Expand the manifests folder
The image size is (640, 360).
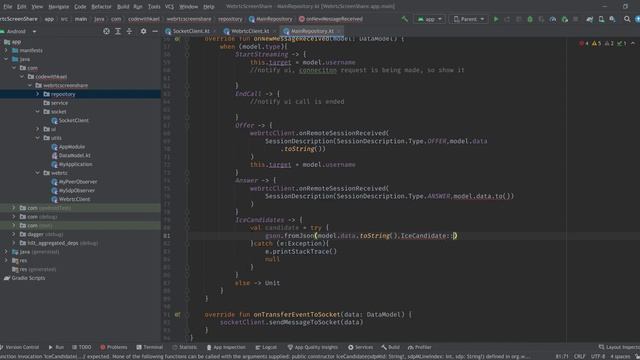(x=6, y=50)
